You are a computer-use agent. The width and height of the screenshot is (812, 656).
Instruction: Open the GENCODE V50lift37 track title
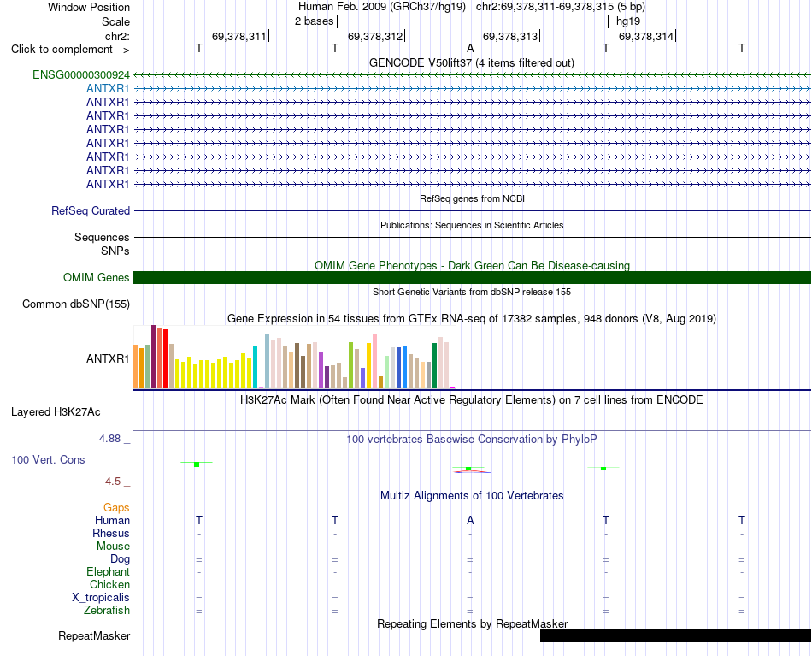471,62
